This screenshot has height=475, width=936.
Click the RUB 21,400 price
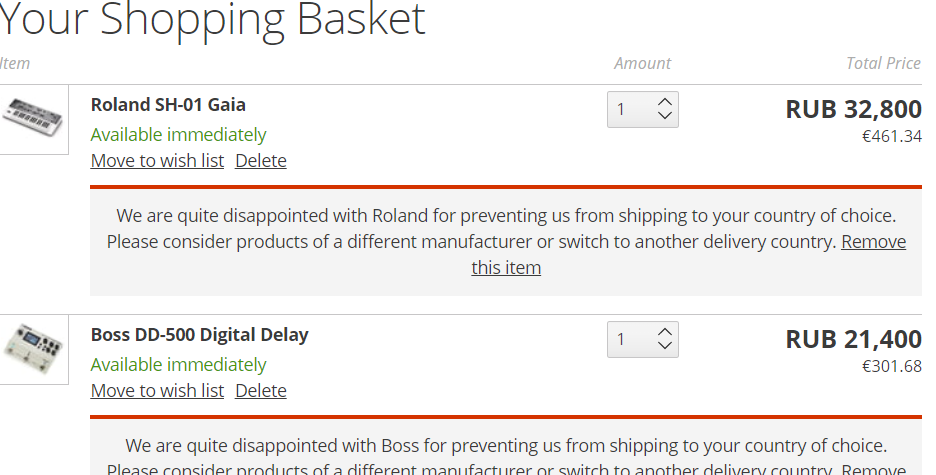click(x=853, y=339)
